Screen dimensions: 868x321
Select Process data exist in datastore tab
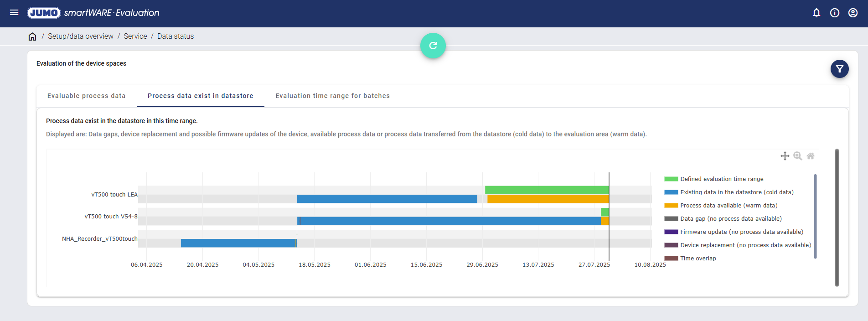[x=200, y=96]
